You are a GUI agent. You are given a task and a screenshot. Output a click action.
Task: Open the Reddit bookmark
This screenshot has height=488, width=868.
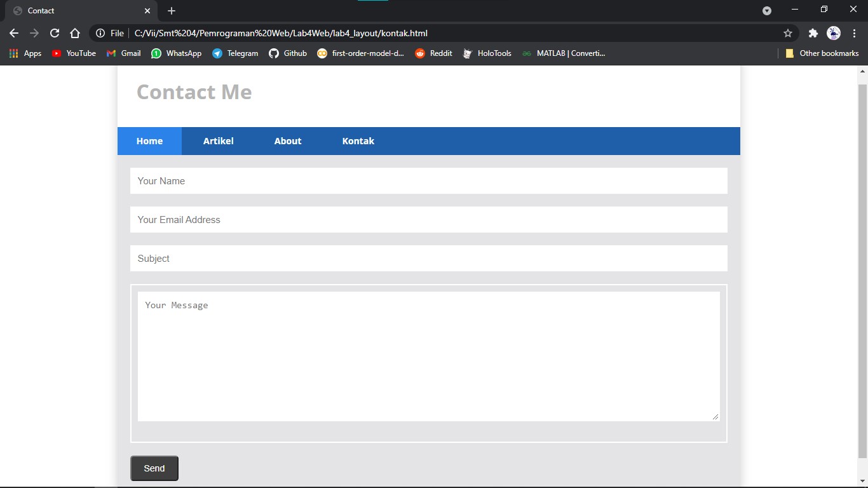click(x=433, y=53)
